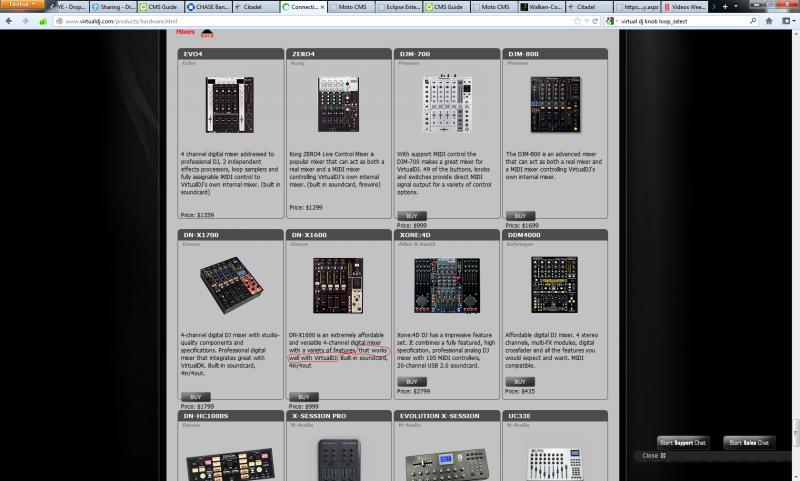
Task: Run the search with the magnifier icon
Action: (x=753, y=21)
